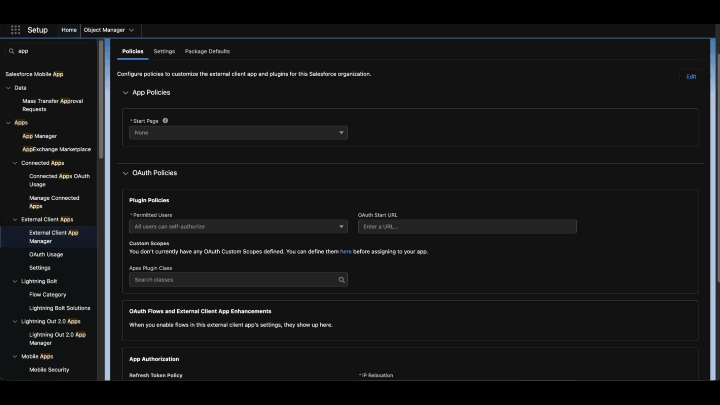Collapse the App Policies section

(125, 93)
